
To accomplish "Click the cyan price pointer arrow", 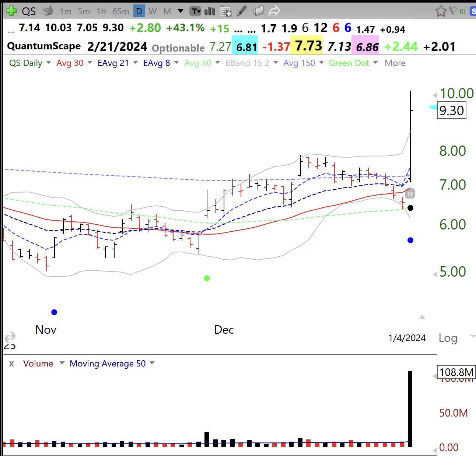I will (x=433, y=107).
